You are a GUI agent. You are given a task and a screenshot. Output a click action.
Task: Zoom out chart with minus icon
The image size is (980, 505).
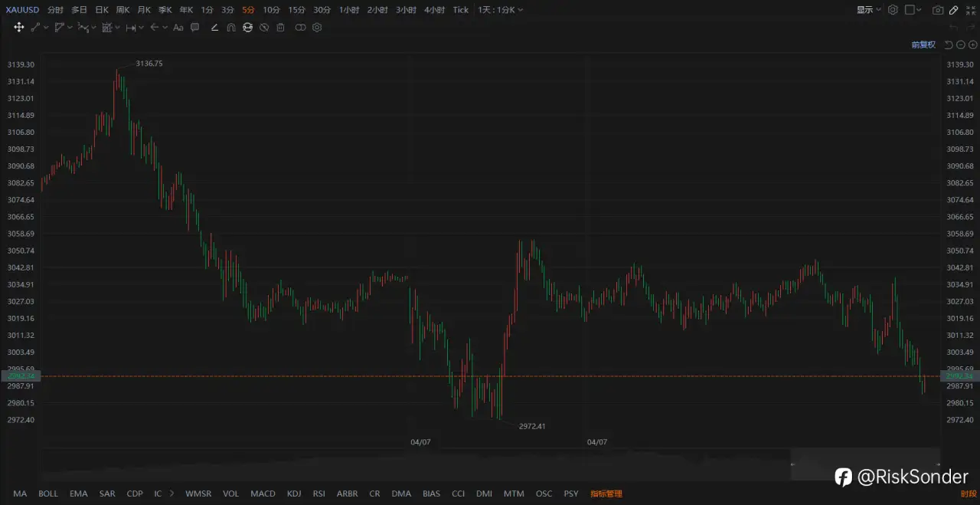pyautogui.click(x=961, y=44)
